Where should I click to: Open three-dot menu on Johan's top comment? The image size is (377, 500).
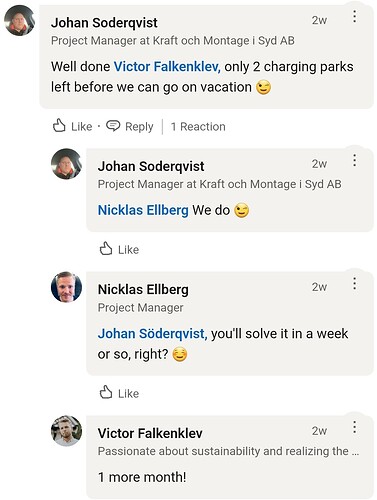354,16
